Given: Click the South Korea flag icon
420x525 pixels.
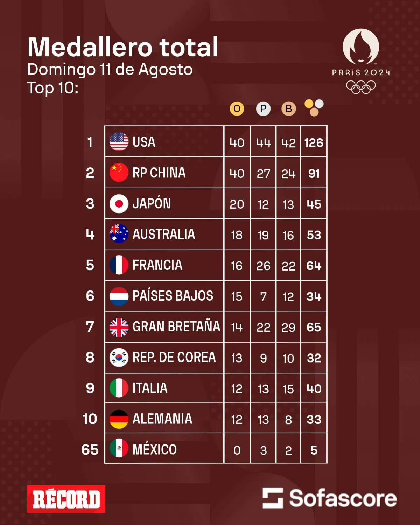Looking at the screenshot, I should tap(119, 357).
